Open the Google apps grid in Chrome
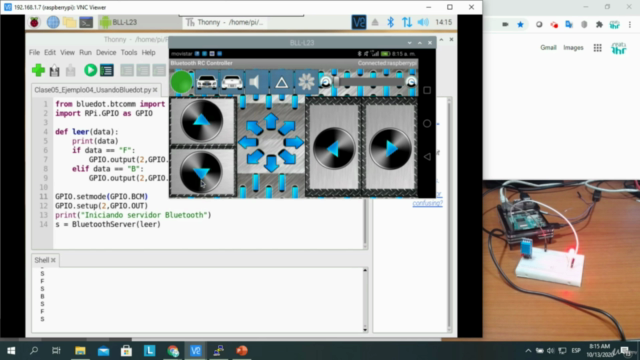640x360 pixels. pos(598,48)
